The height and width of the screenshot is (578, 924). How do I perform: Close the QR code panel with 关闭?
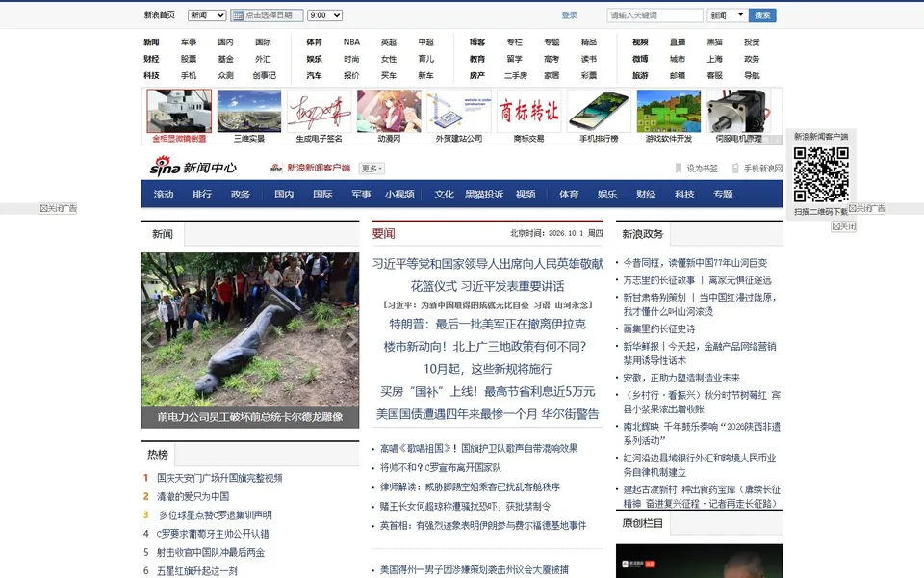click(844, 226)
